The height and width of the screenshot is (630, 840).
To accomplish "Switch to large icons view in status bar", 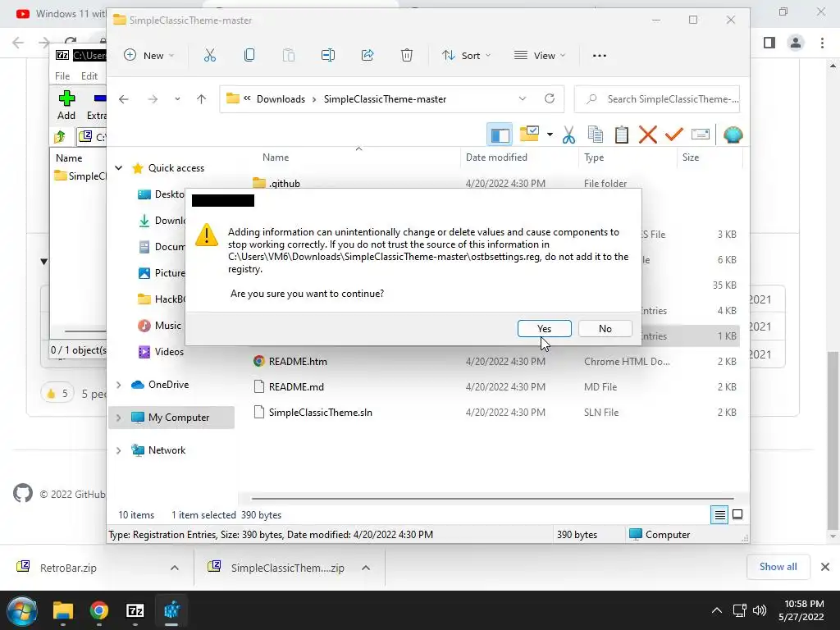I will pyautogui.click(x=737, y=515).
